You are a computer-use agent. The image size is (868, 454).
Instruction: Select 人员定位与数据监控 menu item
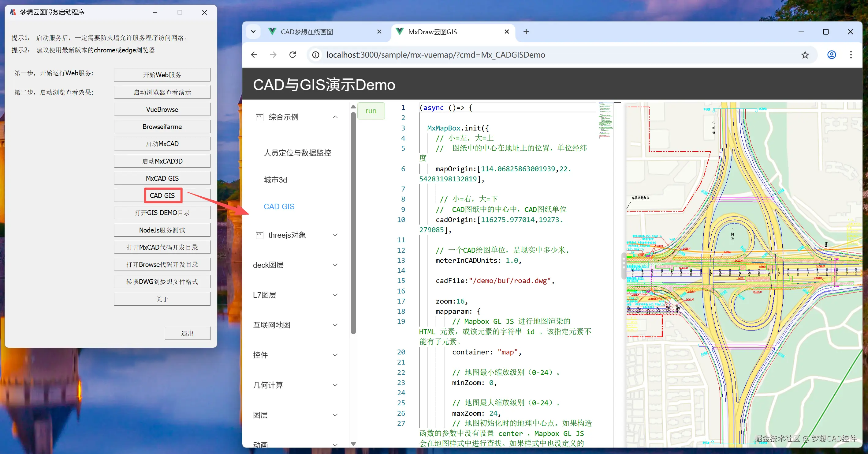(x=297, y=153)
